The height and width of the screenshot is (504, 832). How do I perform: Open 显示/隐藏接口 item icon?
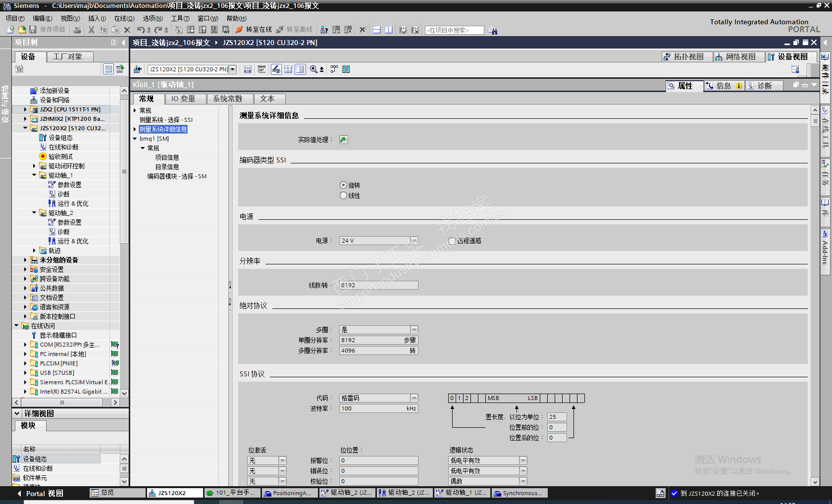34,335
